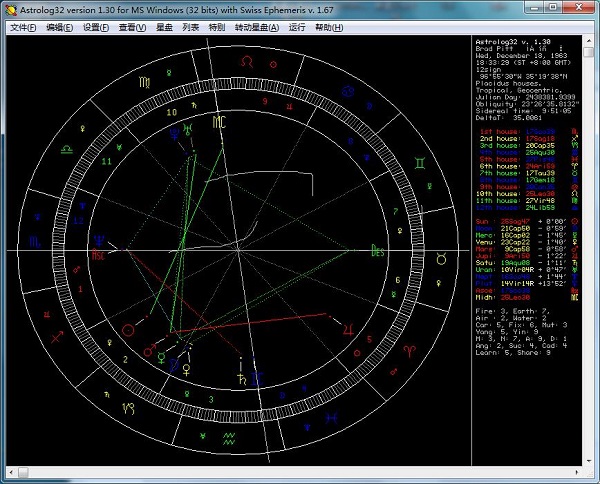This screenshot has width=600, height=484.
Task: Click the red Sun planet glyph in chart
Action: point(128,330)
